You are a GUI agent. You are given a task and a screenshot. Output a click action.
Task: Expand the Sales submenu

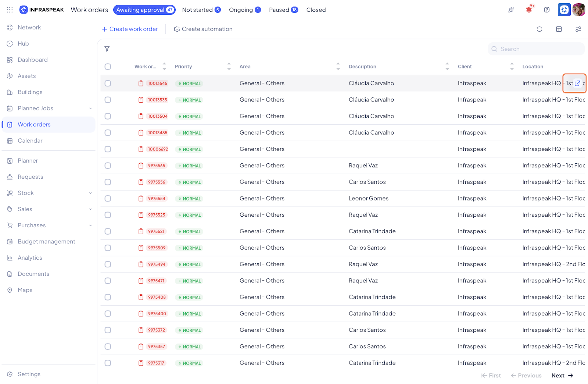coord(90,209)
